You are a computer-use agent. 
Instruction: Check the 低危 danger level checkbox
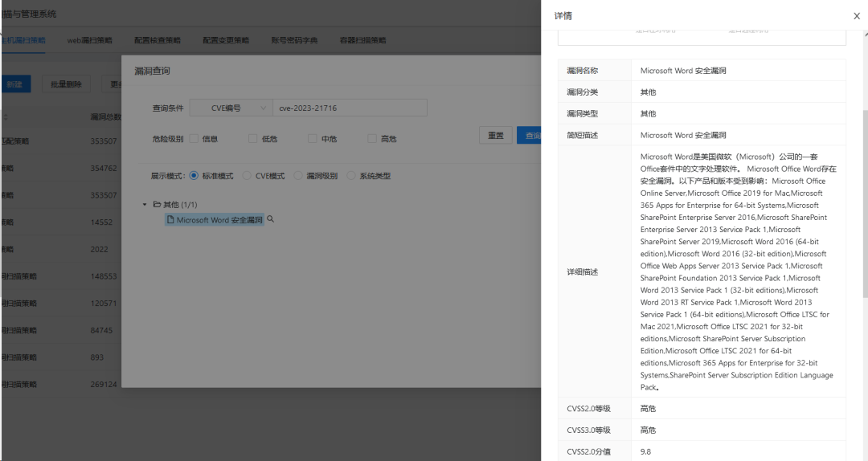pyautogui.click(x=253, y=138)
